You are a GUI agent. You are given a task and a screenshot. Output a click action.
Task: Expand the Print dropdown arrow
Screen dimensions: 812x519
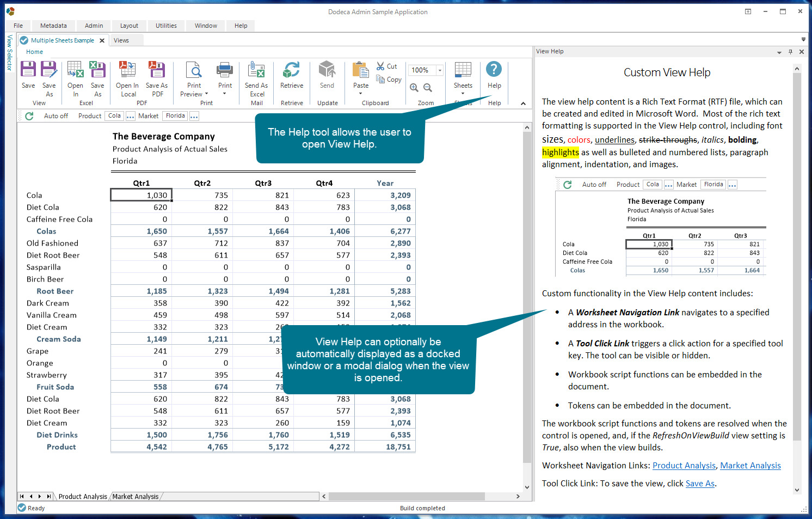pyautogui.click(x=225, y=94)
